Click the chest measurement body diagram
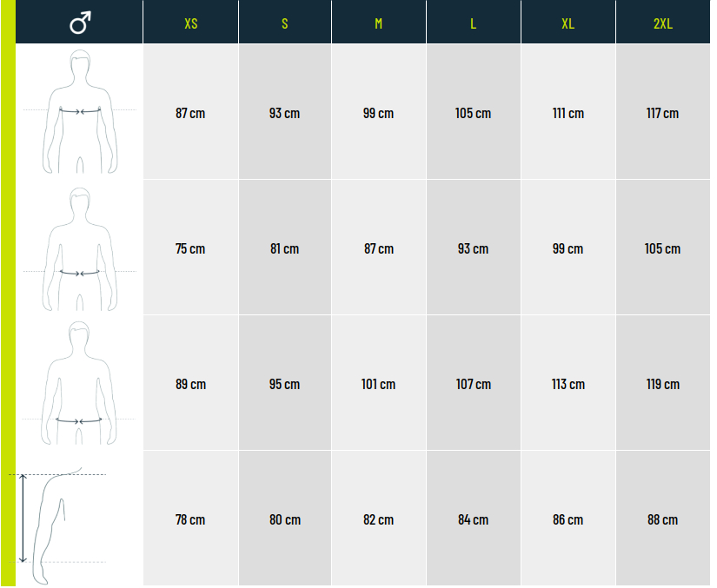 tap(80, 111)
